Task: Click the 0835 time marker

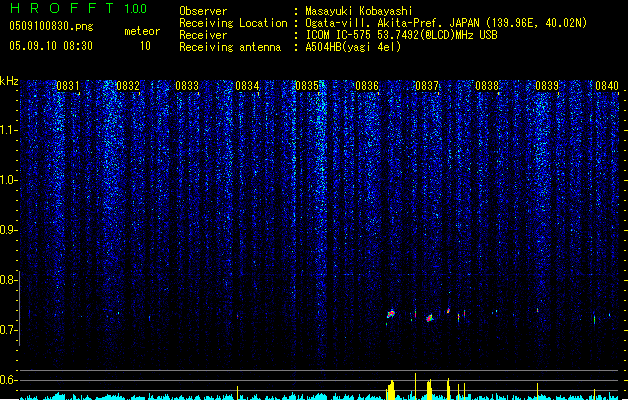Action: (307, 86)
